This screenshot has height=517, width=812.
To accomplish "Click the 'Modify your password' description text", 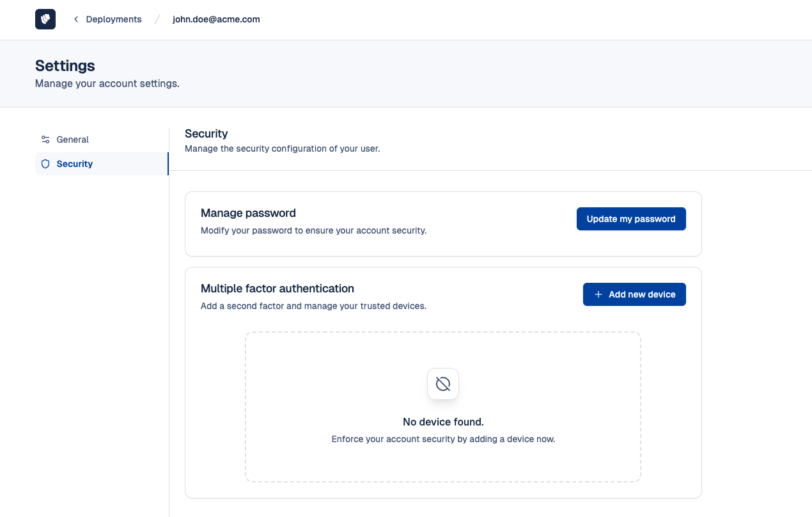I will pyautogui.click(x=313, y=230).
